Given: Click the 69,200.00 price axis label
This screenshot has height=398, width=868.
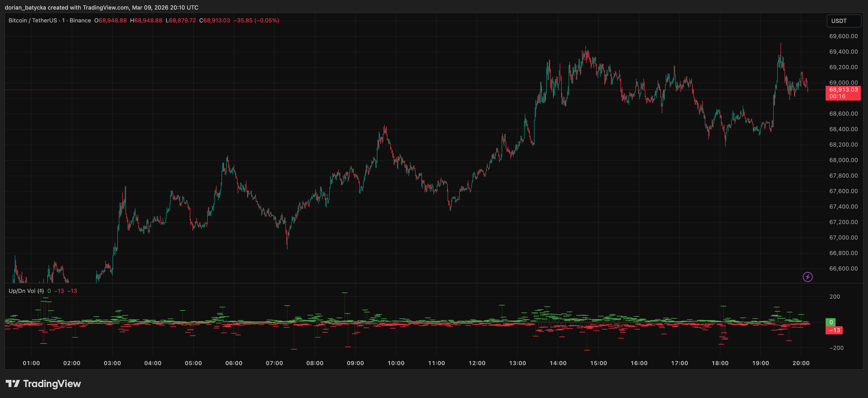Looking at the screenshot, I should (x=843, y=67).
